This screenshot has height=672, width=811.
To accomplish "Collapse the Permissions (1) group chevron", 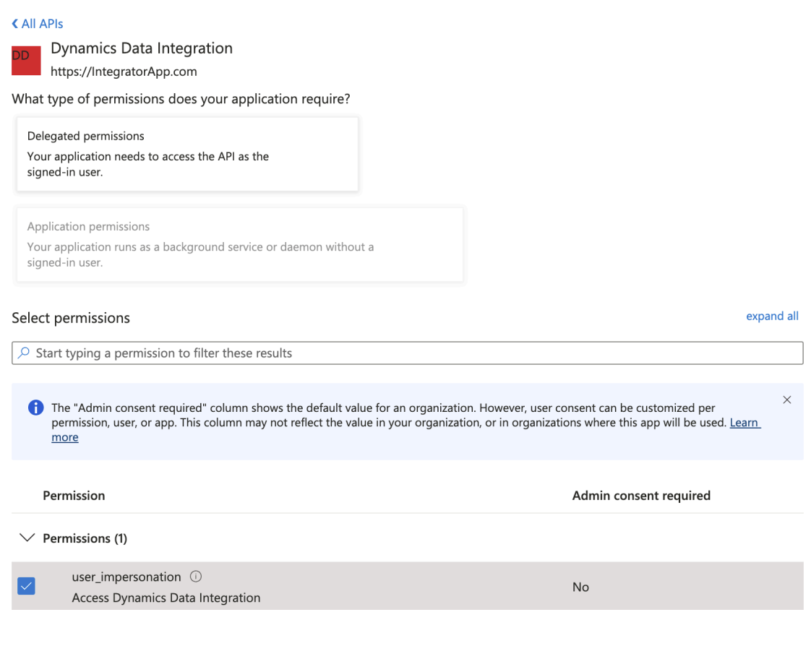I will 27,538.
